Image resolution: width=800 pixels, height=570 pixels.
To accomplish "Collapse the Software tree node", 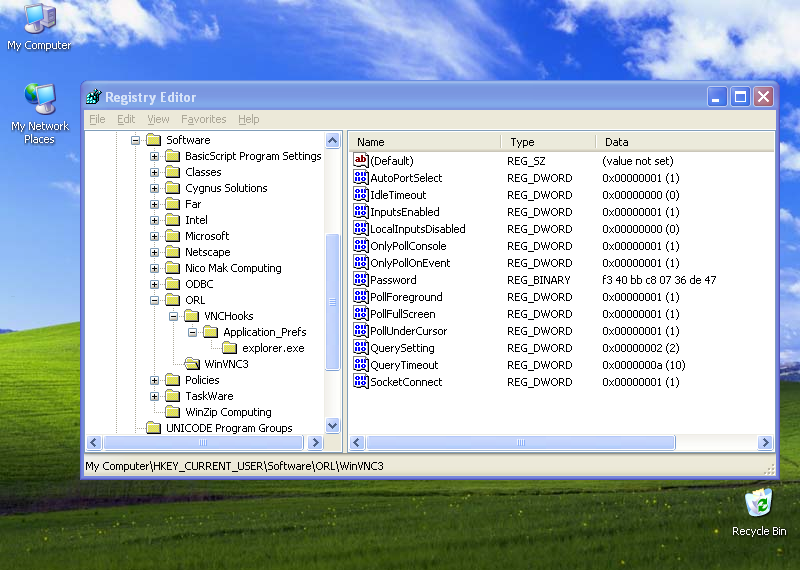I will point(135,140).
